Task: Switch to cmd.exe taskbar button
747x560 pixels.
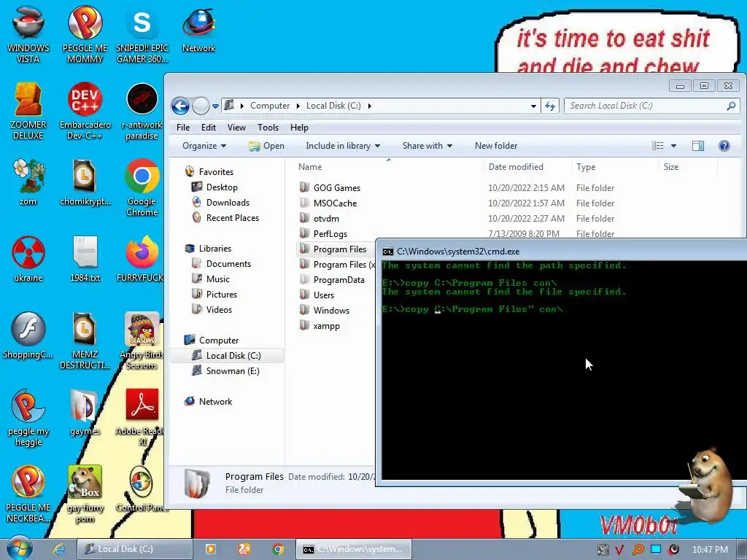Action: click(354, 549)
